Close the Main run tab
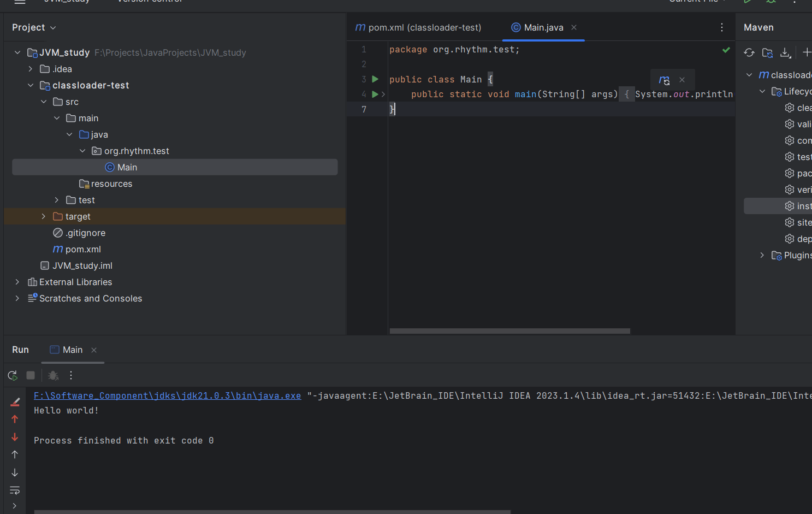Image resolution: width=812 pixels, height=514 pixels. (94, 350)
